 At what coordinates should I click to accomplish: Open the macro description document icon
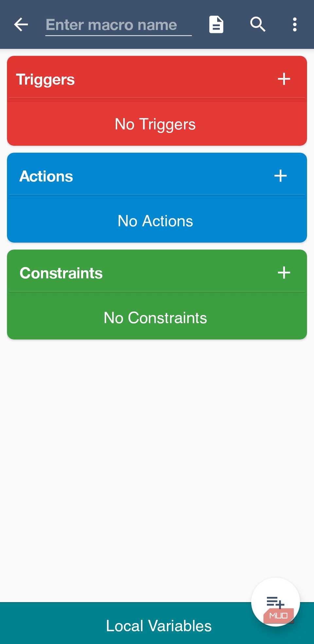coord(216,24)
